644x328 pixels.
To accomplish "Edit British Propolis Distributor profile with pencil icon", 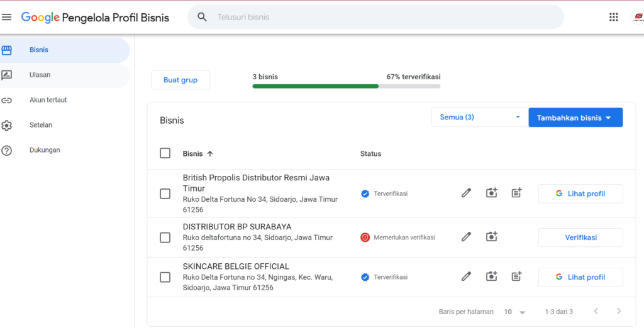I will coord(466,194).
